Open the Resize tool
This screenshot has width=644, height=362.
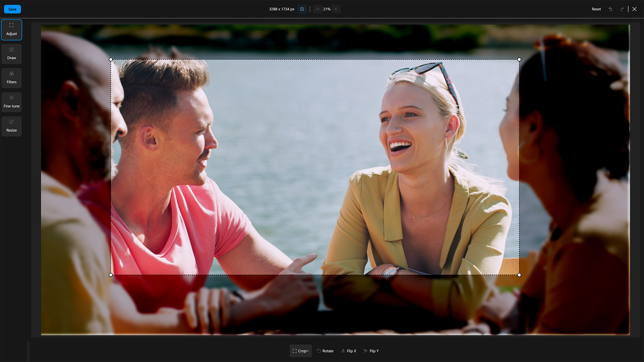click(x=11, y=126)
